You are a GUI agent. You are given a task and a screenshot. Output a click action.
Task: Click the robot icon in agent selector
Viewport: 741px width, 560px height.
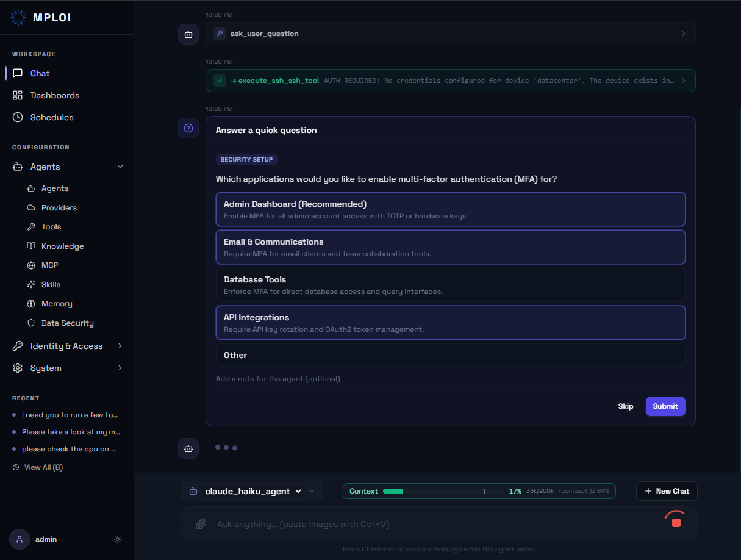point(193,491)
